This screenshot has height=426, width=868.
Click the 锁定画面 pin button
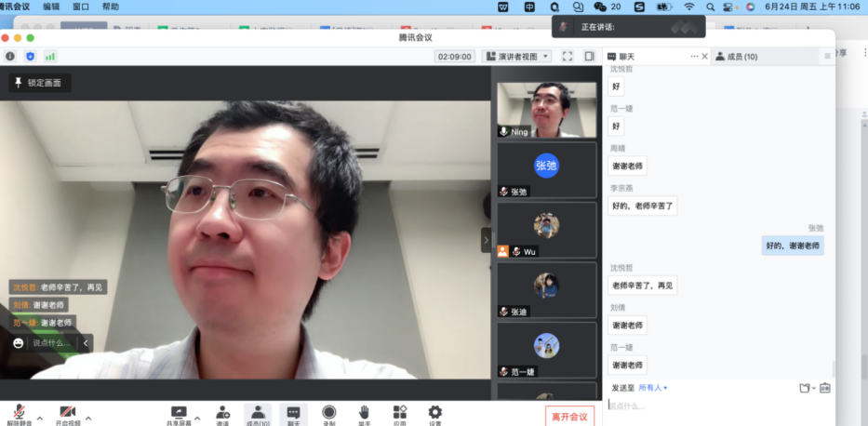[x=39, y=83]
